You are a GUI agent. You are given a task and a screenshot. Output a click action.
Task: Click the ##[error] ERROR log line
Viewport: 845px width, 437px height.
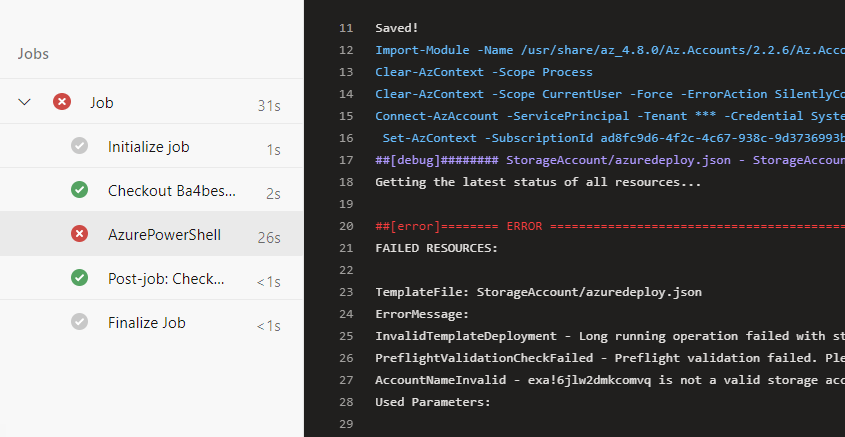pos(610,226)
